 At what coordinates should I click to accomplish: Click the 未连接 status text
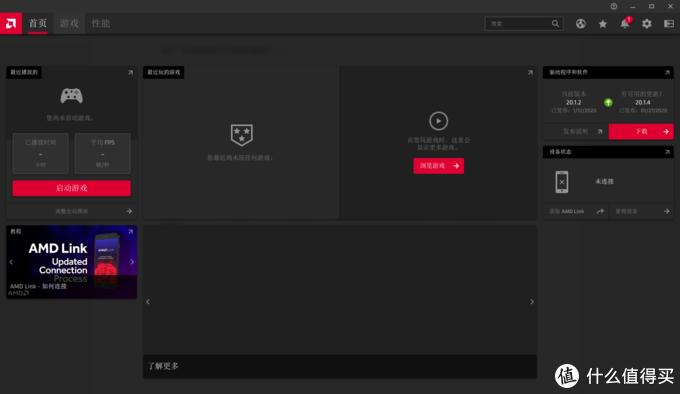pyautogui.click(x=604, y=182)
